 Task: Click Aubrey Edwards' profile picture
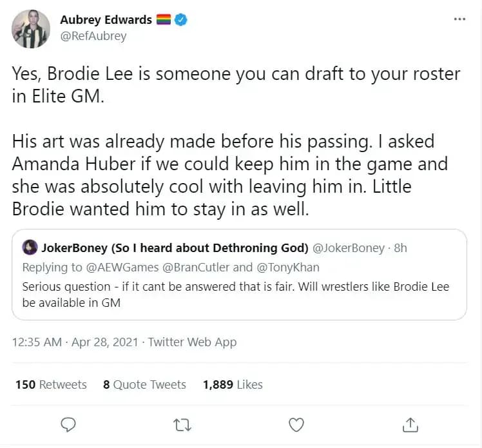pyautogui.click(x=30, y=28)
